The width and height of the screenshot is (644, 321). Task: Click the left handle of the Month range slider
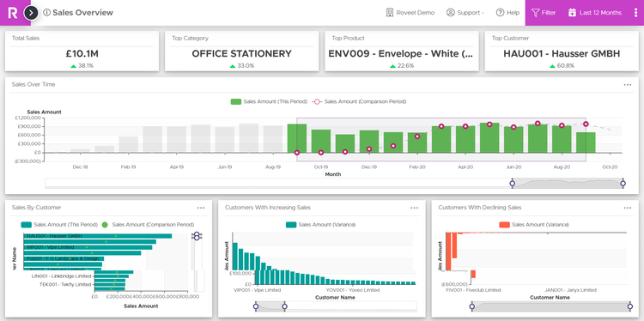tap(512, 184)
